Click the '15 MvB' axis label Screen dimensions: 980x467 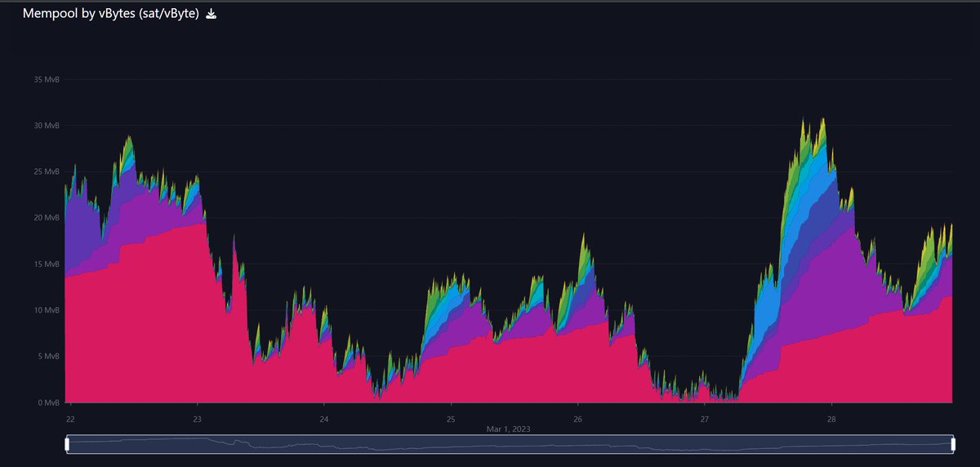(x=46, y=265)
